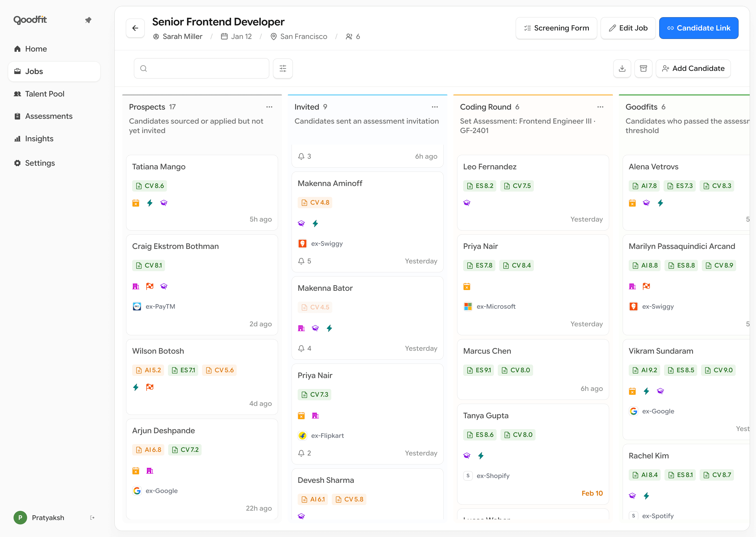Screen dimensions: 756x537
Task: Open the Coding Round column options menu
Action: (x=600, y=107)
